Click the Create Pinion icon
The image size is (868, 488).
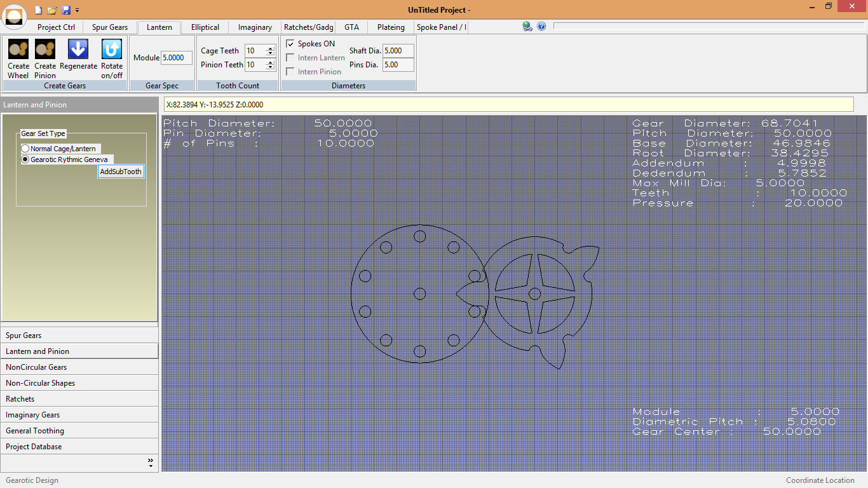45,50
